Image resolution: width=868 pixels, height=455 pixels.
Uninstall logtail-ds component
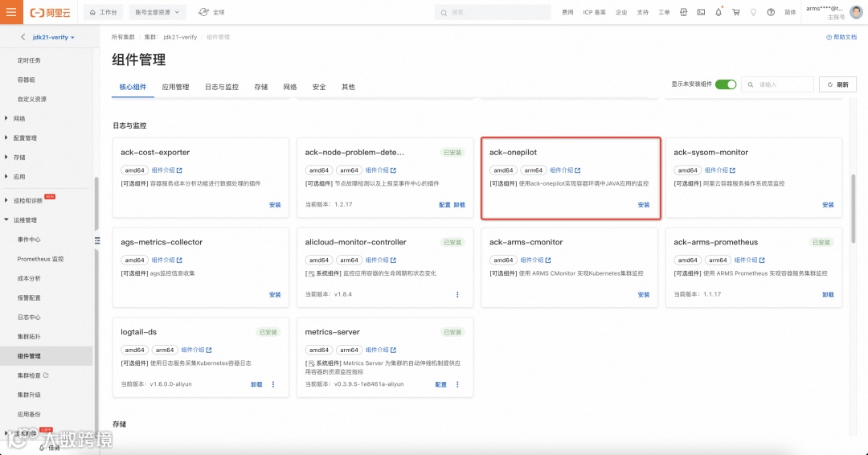(256, 384)
